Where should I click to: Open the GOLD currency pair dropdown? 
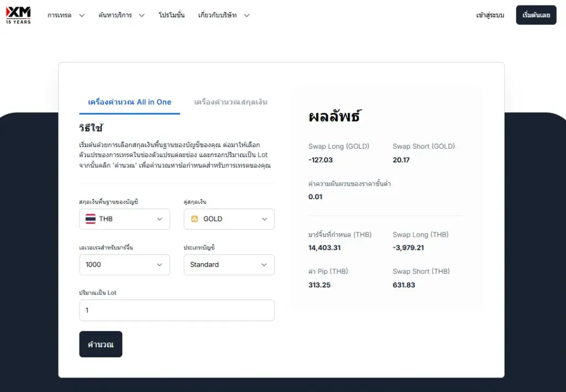point(229,219)
